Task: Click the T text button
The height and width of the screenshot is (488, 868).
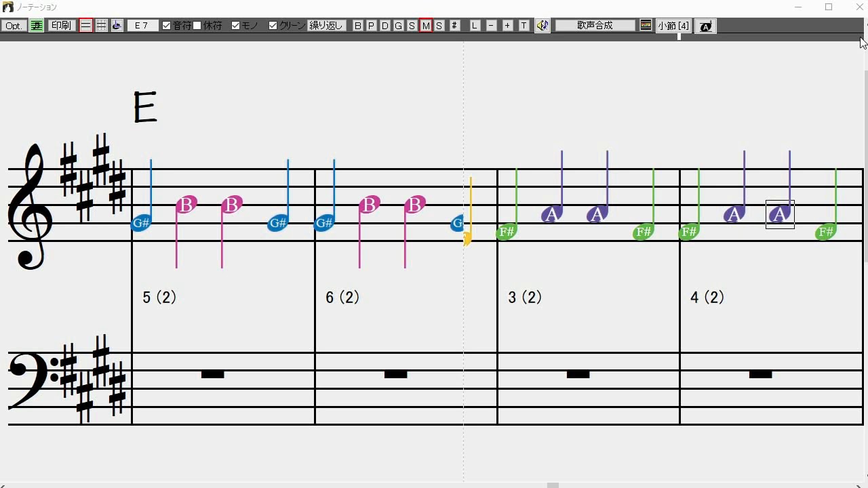Action: click(524, 26)
